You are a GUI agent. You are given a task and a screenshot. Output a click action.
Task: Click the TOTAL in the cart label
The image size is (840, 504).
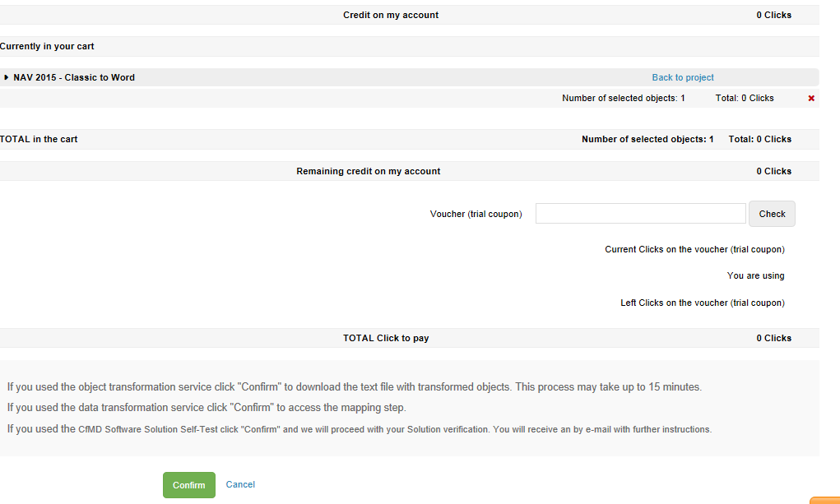point(39,139)
